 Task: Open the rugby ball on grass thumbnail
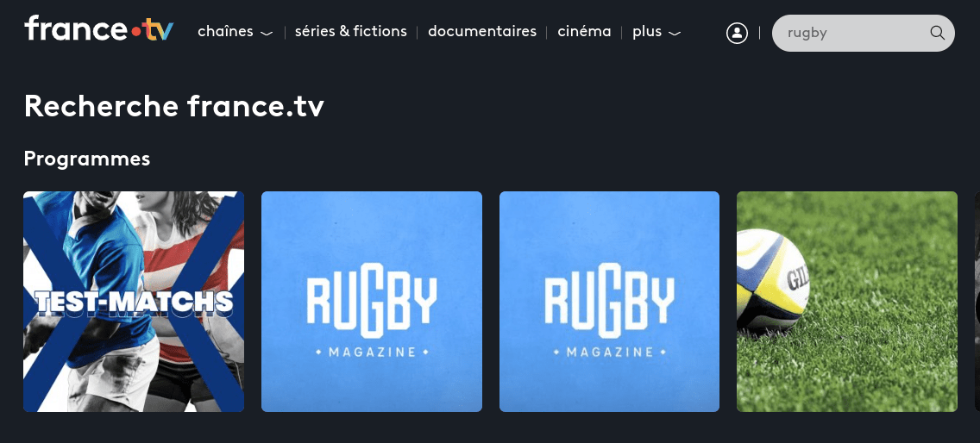click(847, 302)
